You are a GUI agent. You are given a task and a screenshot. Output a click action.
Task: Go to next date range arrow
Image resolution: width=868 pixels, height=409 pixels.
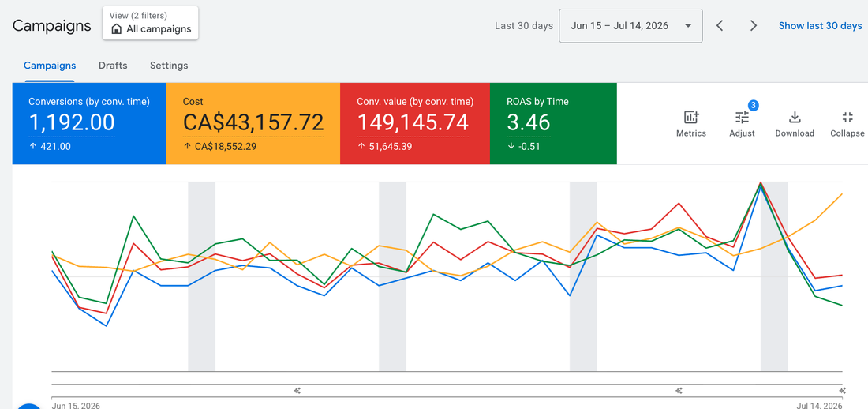(754, 25)
